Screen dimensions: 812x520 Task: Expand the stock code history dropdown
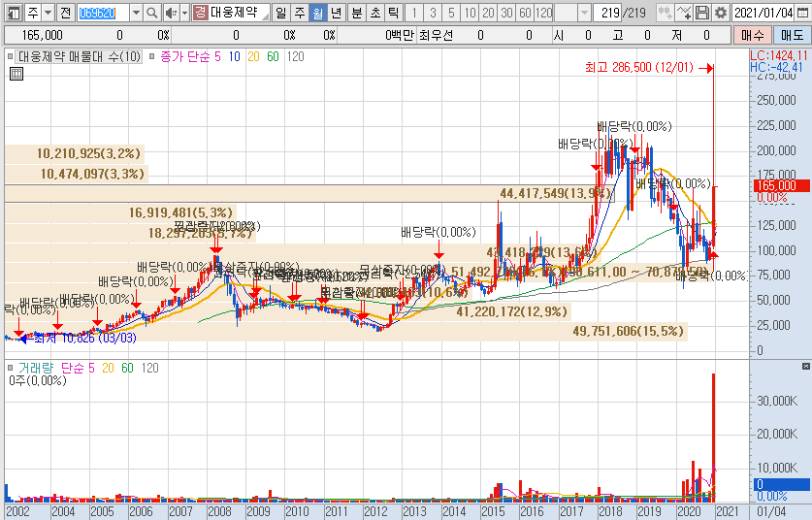136,13
